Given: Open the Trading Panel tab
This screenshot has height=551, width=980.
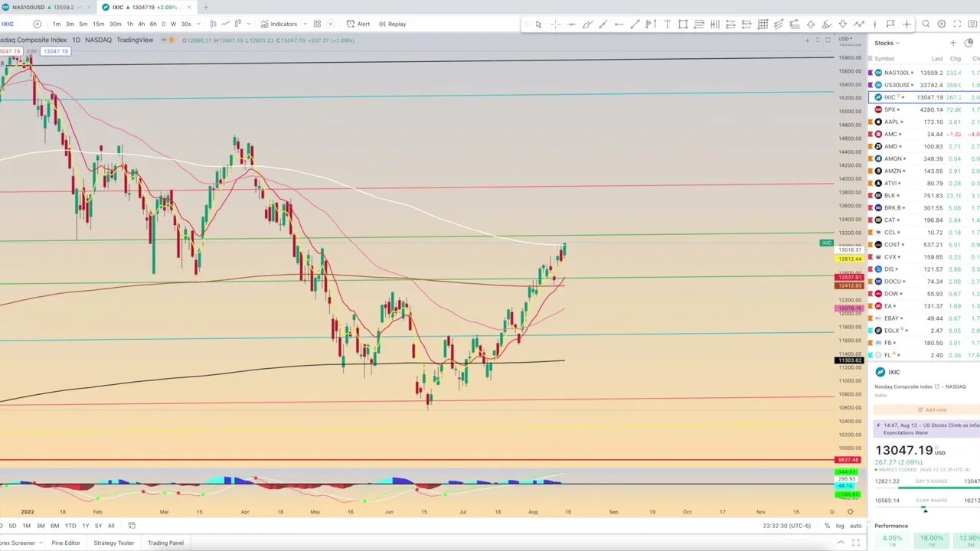Looking at the screenshot, I should (165, 543).
